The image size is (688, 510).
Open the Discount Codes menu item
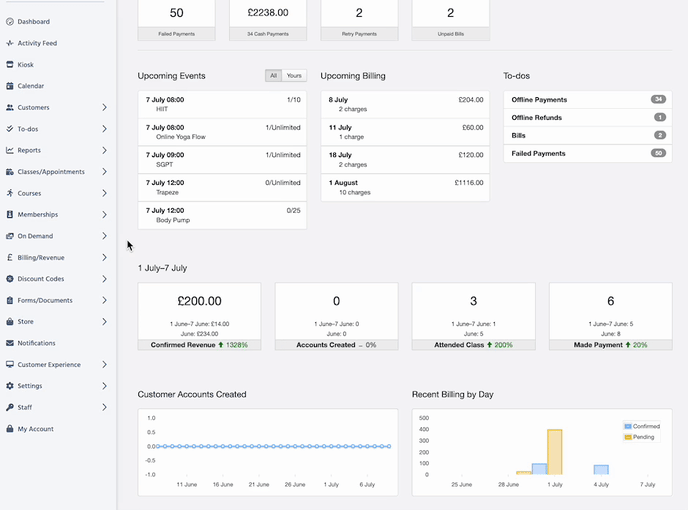coord(40,279)
